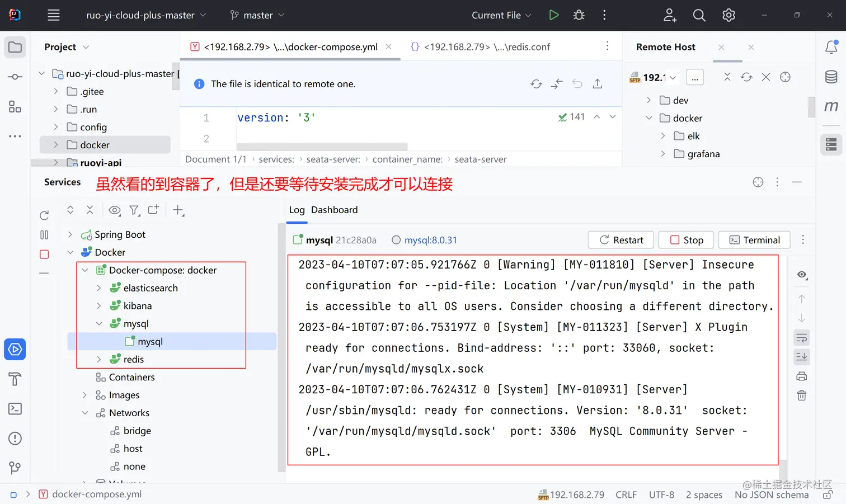The width and height of the screenshot is (846, 504).
Task: Click the UTF-8 encoding status entry
Action: click(661, 494)
